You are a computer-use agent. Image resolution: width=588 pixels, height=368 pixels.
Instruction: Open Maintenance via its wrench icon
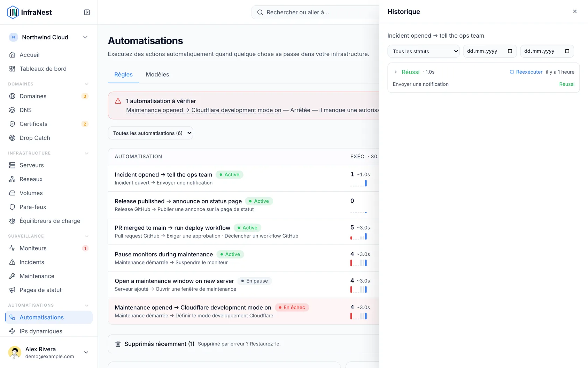pos(12,276)
